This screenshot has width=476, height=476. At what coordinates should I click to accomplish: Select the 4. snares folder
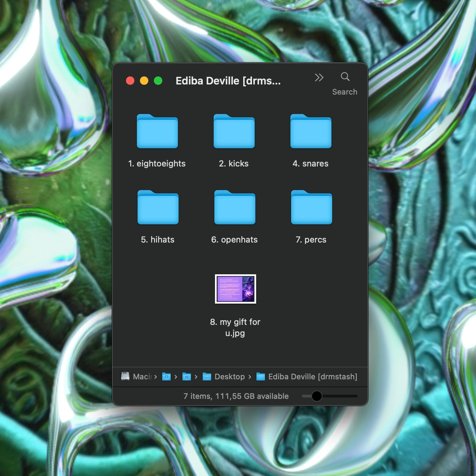(311, 132)
